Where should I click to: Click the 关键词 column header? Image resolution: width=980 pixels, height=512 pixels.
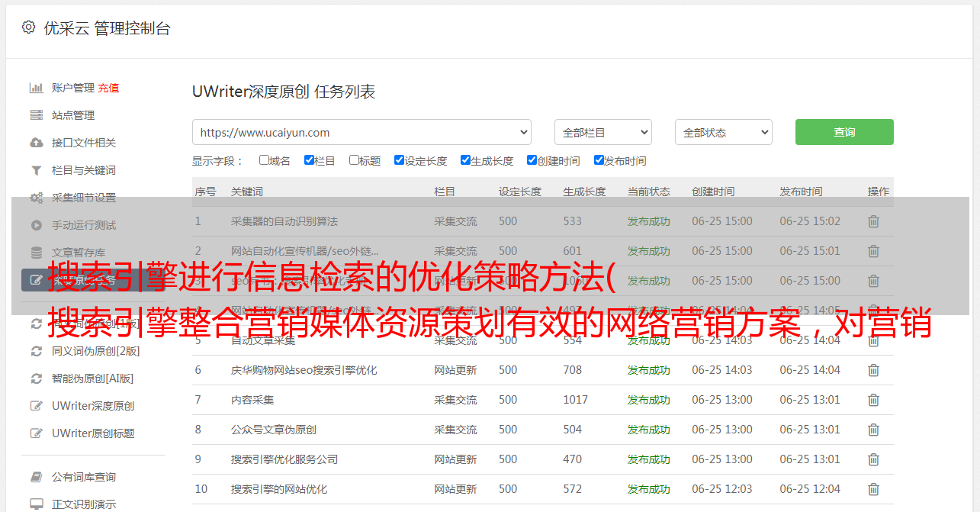pos(247,192)
